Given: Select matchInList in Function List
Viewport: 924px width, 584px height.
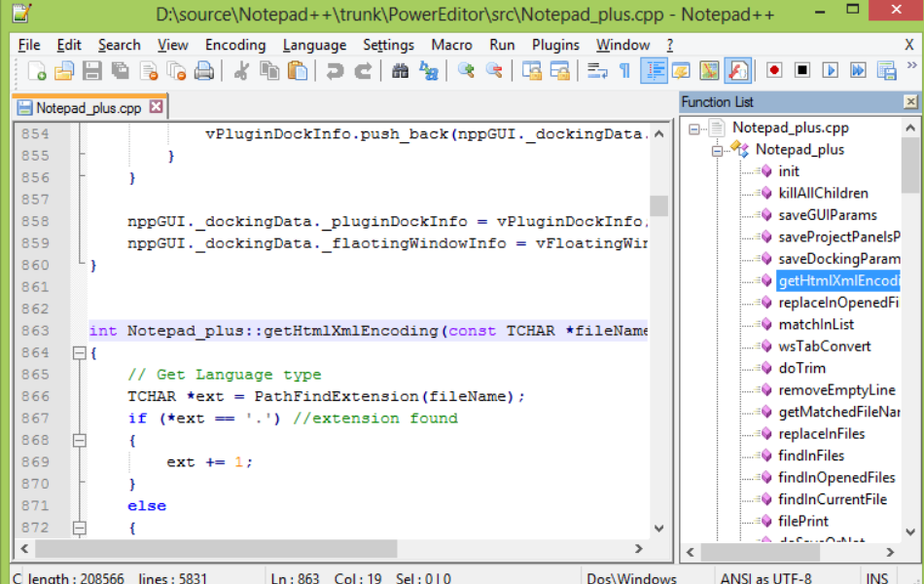Looking at the screenshot, I should [816, 324].
